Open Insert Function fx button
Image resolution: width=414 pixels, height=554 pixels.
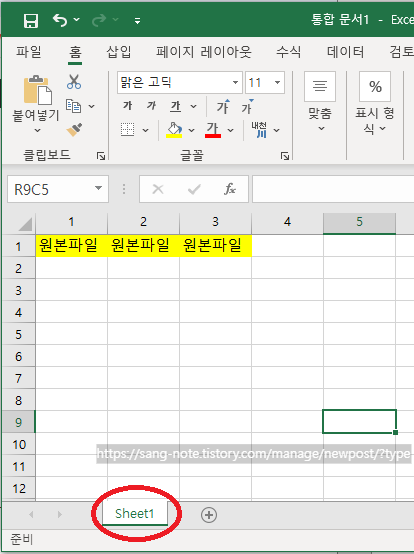tap(230, 189)
